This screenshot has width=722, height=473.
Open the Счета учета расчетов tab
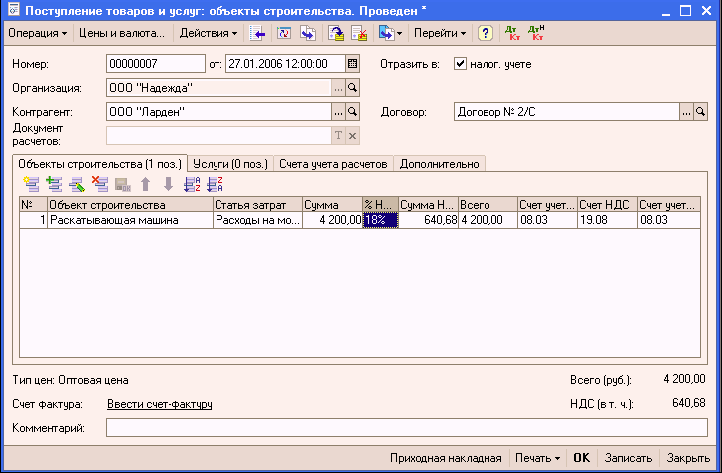click(x=334, y=163)
